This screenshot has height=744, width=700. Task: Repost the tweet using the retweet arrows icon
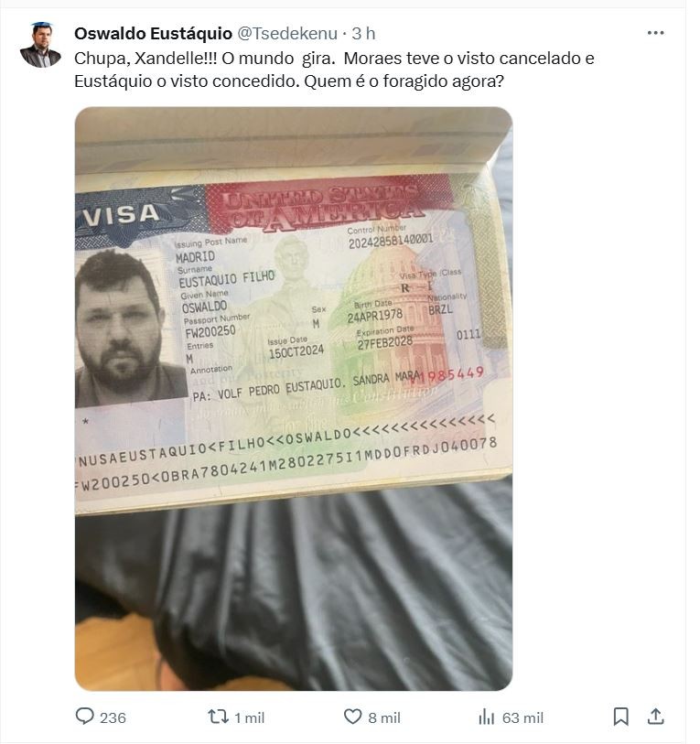219,717
